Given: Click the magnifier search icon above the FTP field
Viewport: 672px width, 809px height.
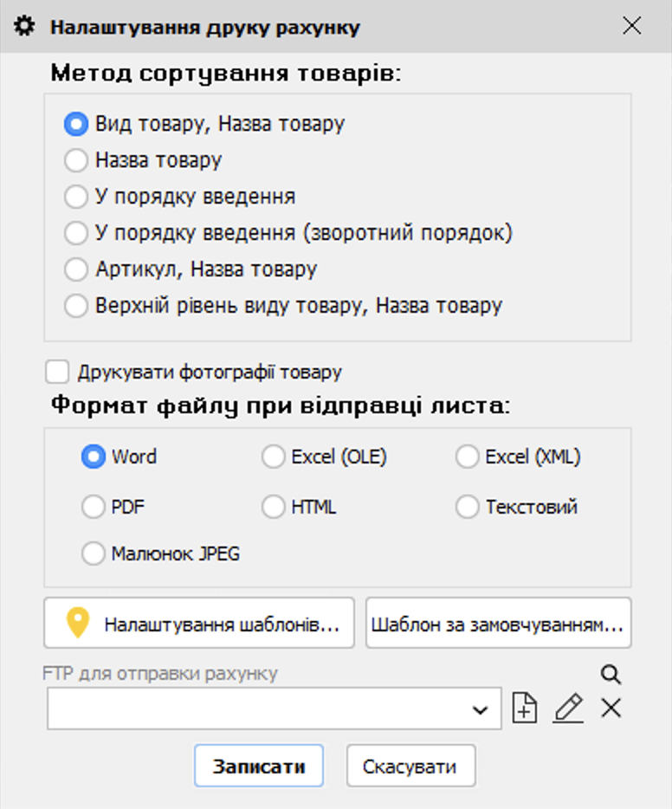Looking at the screenshot, I should coord(611,676).
